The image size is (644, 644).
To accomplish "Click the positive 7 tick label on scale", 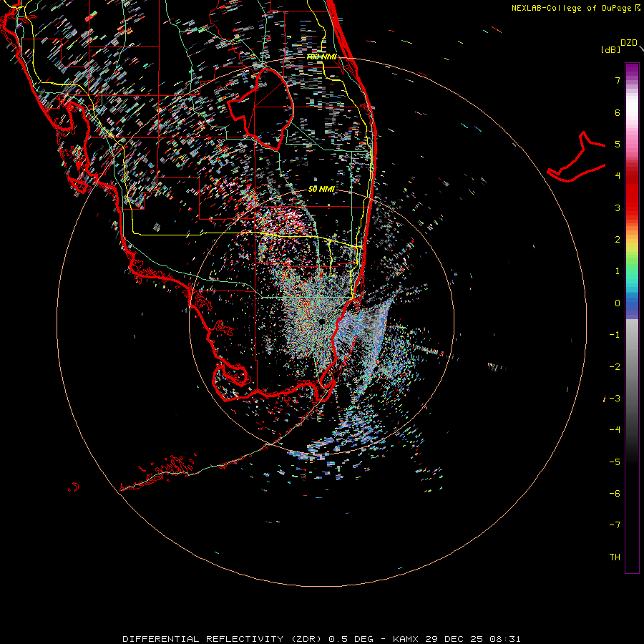I will coord(618,80).
